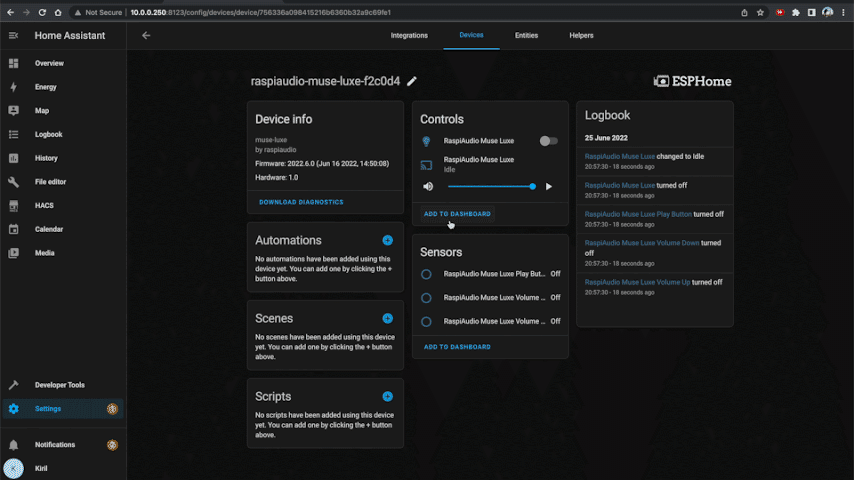Click Add to Dashboard under Controls
854x480 pixels.
457,214
